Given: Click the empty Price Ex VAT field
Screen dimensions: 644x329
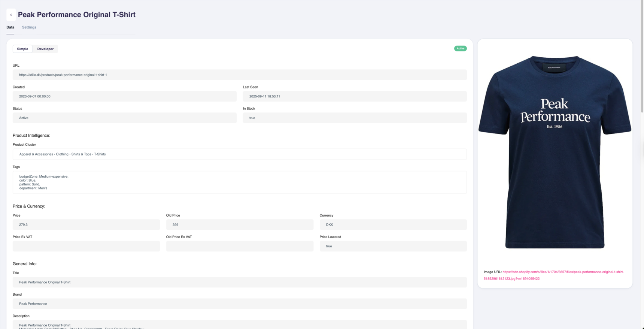Looking at the screenshot, I should [x=86, y=246].
